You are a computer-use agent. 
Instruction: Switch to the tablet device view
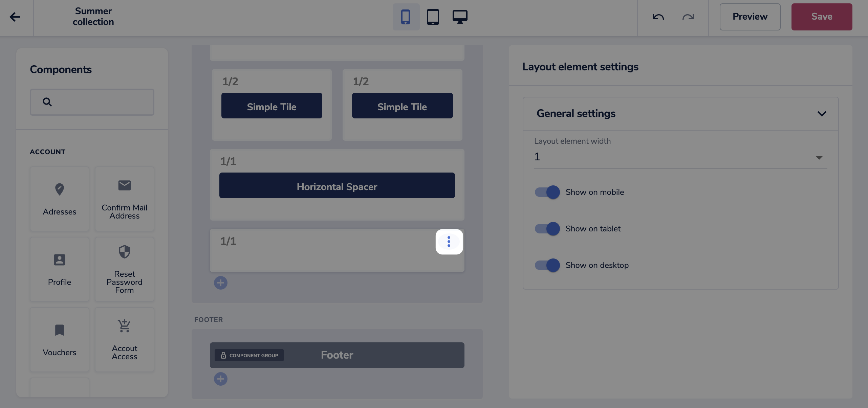click(x=433, y=17)
